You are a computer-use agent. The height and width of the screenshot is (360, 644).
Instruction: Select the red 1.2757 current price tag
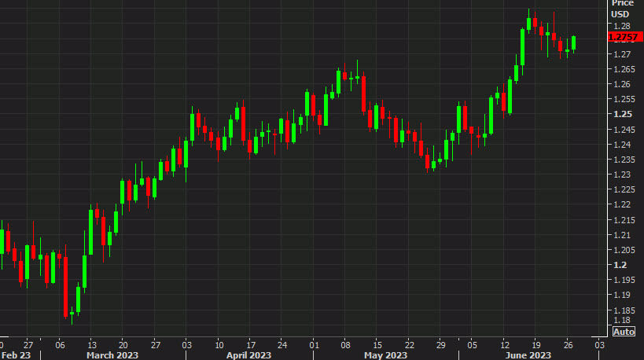pos(625,37)
